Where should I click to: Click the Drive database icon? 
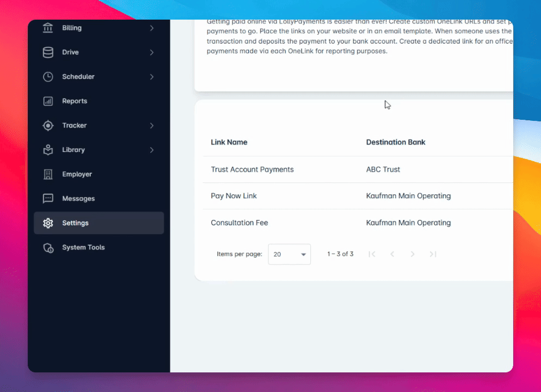click(x=48, y=52)
